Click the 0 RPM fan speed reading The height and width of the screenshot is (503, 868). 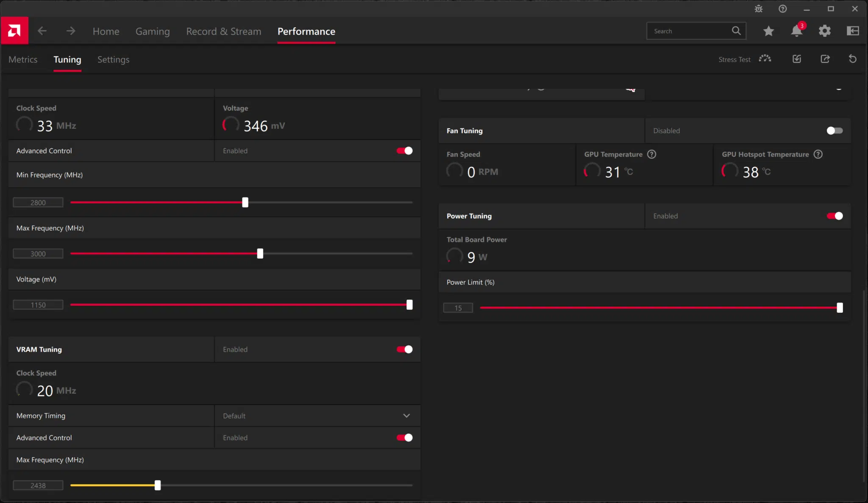pos(482,172)
